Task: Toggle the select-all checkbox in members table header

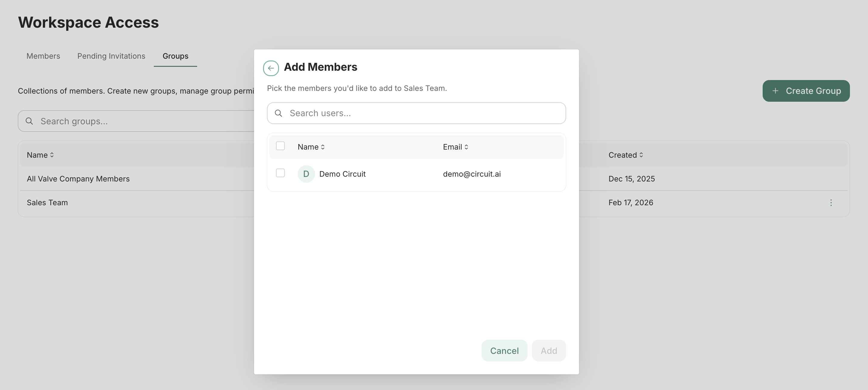Action: [280, 146]
